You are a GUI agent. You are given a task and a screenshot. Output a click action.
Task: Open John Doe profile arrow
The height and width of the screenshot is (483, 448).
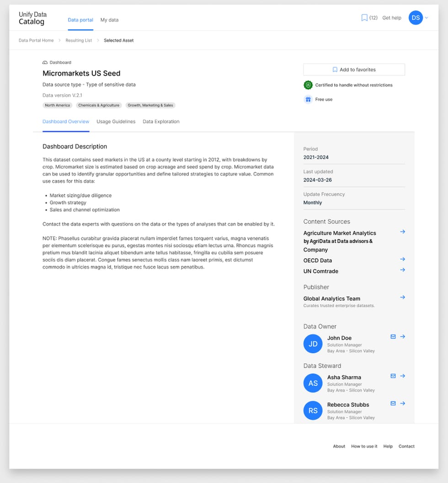[x=402, y=337]
